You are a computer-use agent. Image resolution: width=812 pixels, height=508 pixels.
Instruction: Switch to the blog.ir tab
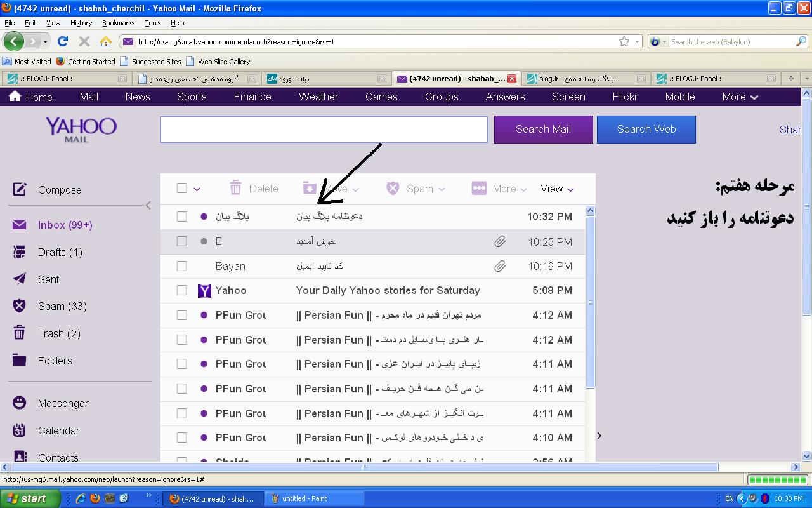586,79
